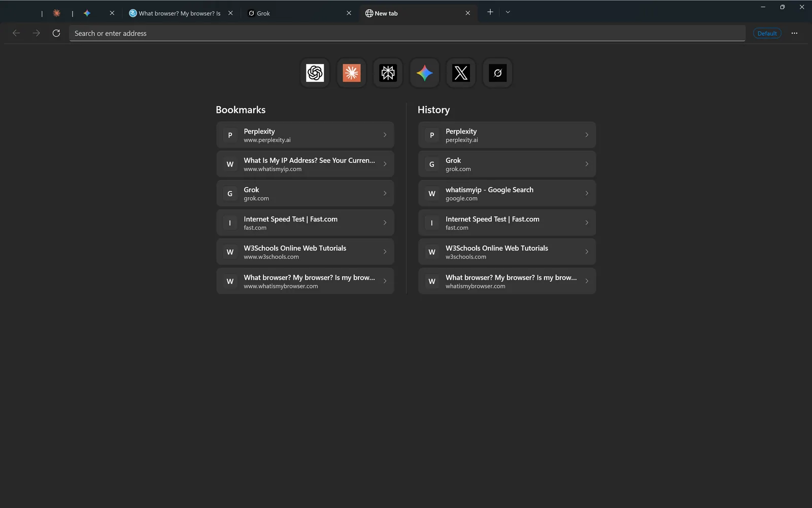812x508 pixels.
Task: Open the Gemini shortcut tile
Action: (x=424, y=73)
